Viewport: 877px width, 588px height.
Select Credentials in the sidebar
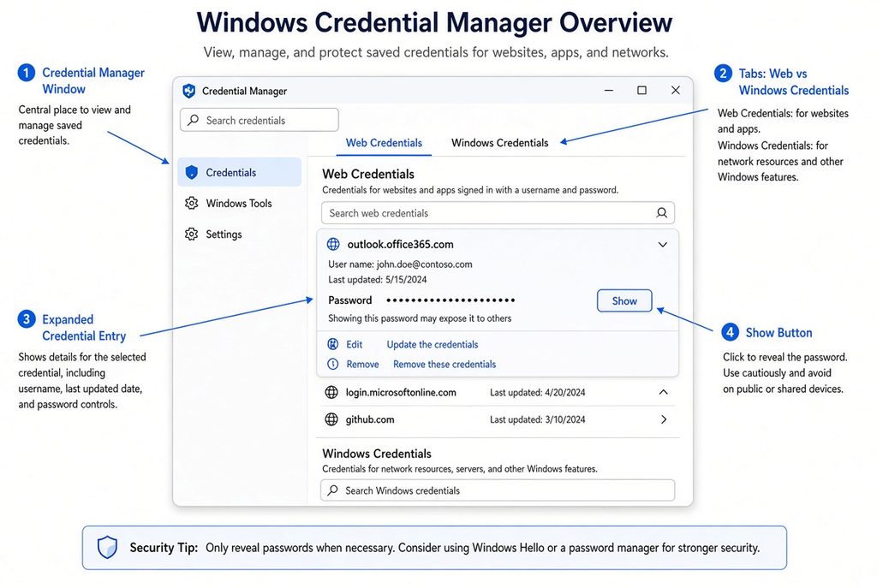240,172
